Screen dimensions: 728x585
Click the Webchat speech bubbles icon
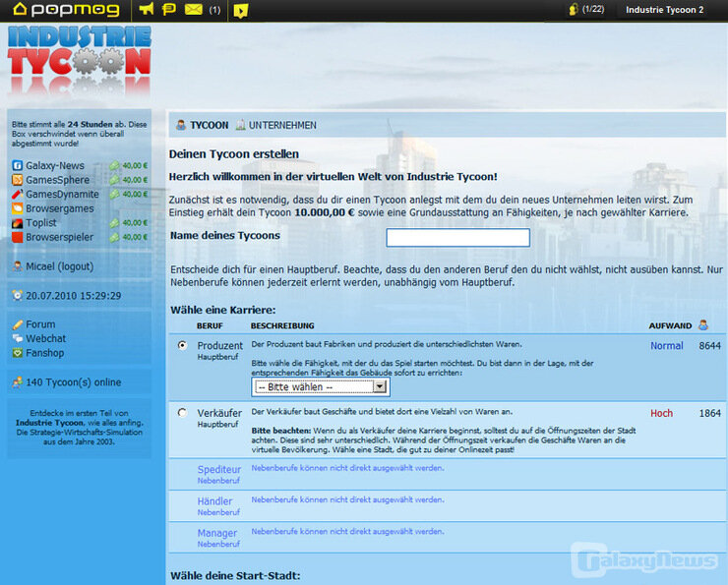point(18,338)
